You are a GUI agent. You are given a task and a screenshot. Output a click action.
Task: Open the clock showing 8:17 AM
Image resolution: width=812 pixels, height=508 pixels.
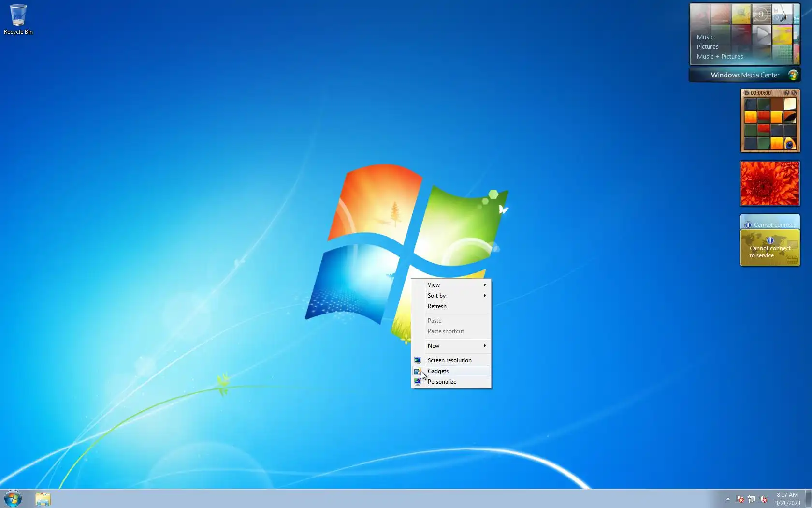787,499
